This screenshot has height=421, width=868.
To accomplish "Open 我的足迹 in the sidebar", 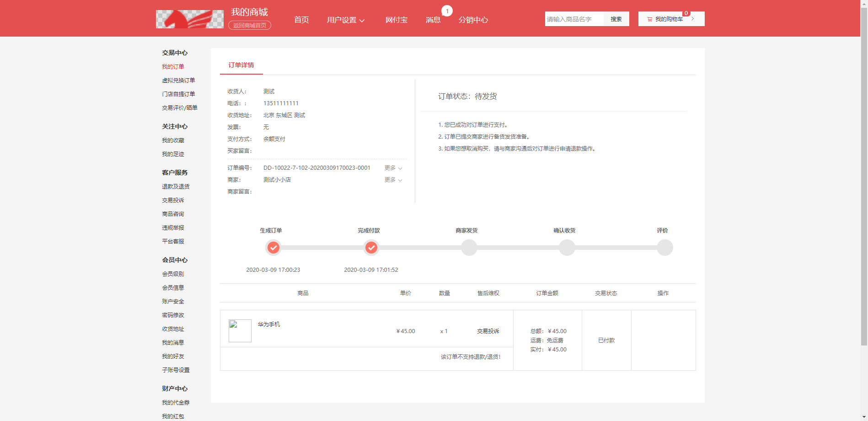I will coord(173,154).
